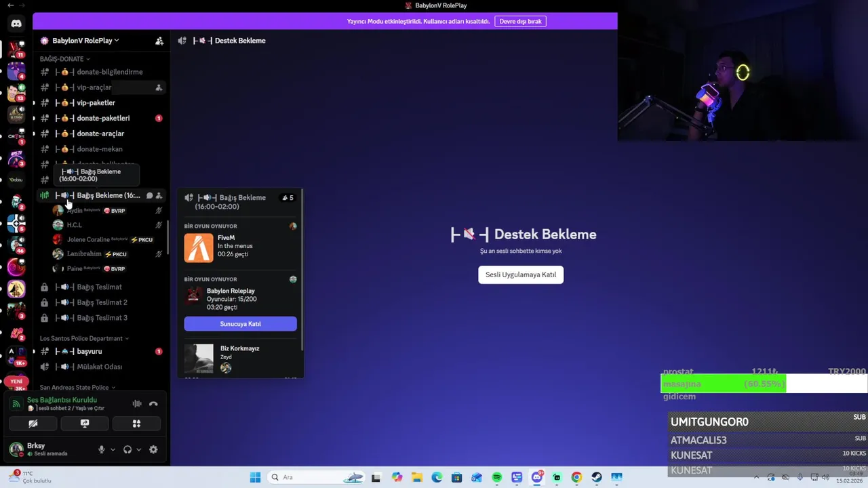Share your screen from voice panel
Viewport: 868px width, 488px height.
(x=85, y=424)
